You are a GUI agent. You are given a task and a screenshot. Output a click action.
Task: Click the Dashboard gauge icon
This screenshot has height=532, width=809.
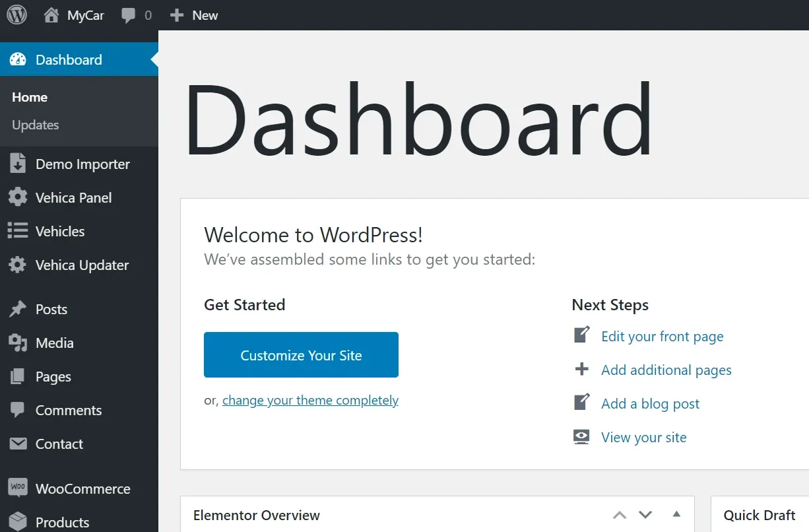pyautogui.click(x=18, y=59)
